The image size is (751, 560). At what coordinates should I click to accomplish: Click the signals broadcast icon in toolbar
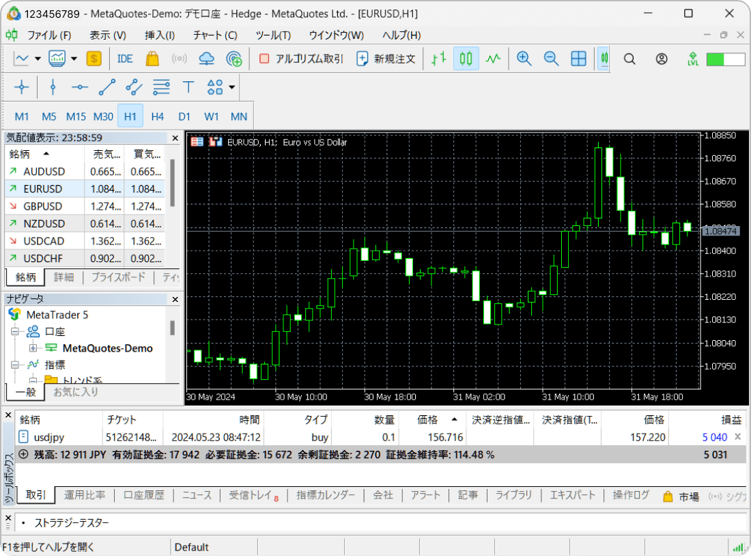(179, 59)
